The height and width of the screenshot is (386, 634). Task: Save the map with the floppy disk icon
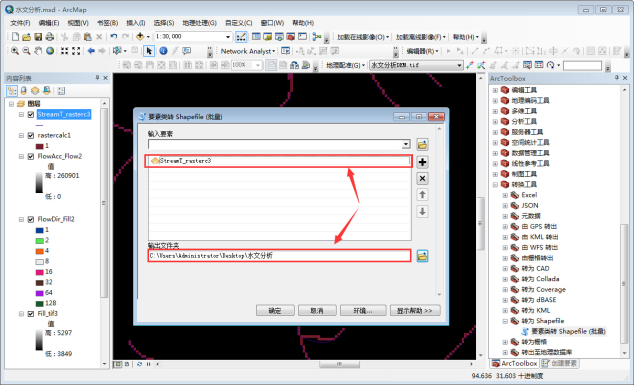pos(38,37)
